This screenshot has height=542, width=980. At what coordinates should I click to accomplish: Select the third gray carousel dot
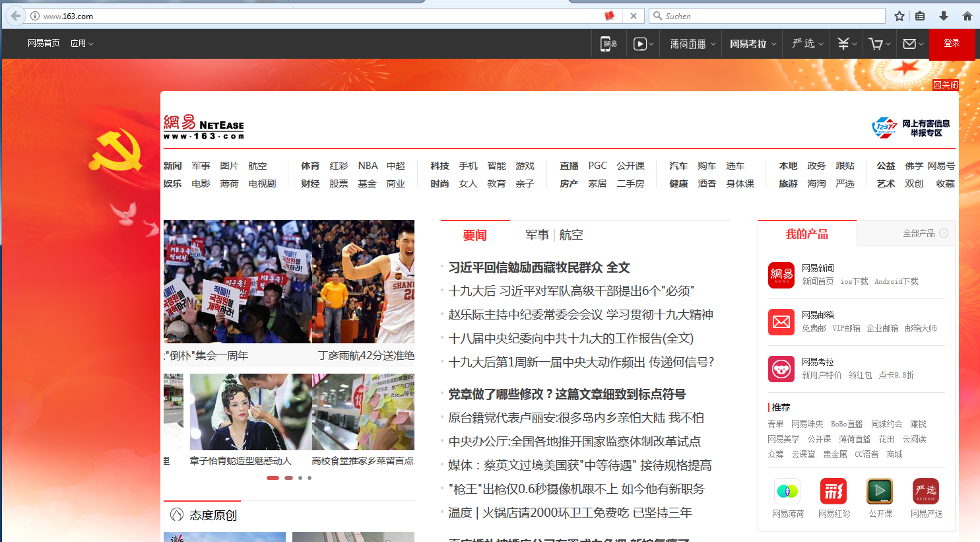(300, 478)
